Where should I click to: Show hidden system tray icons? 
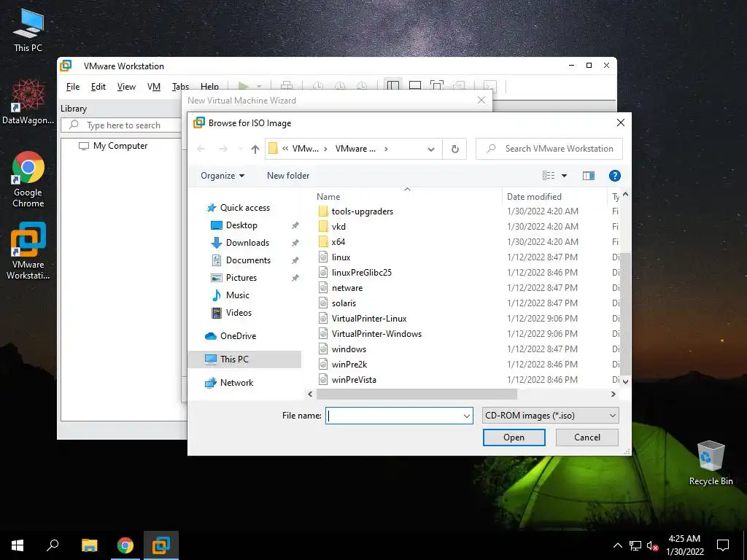[x=617, y=545]
